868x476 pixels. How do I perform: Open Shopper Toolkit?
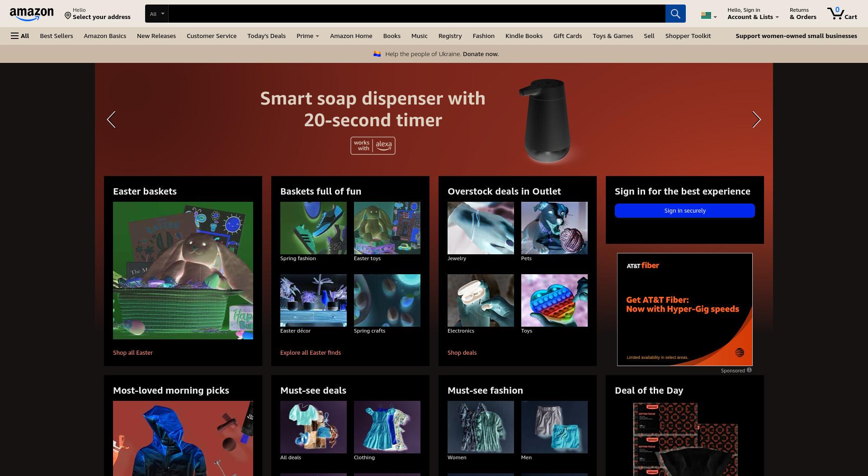(x=688, y=36)
